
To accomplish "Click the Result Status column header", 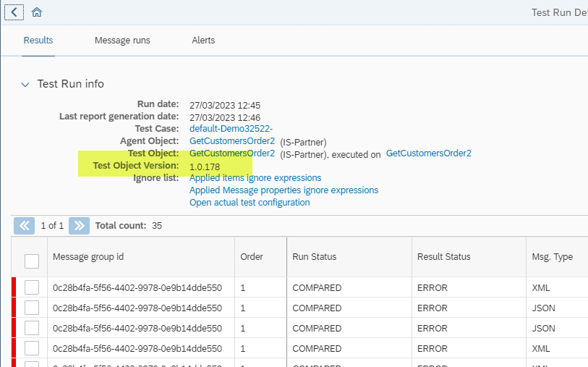I will 443,257.
